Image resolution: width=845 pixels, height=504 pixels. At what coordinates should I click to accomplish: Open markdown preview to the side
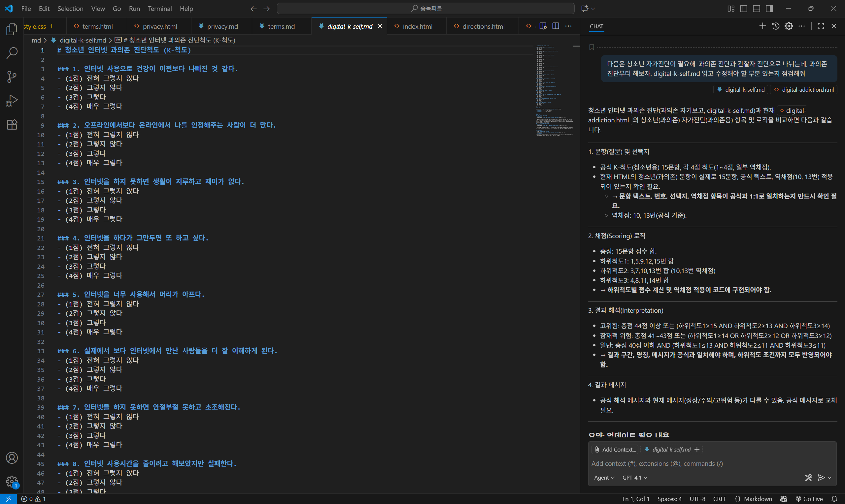click(x=543, y=26)
